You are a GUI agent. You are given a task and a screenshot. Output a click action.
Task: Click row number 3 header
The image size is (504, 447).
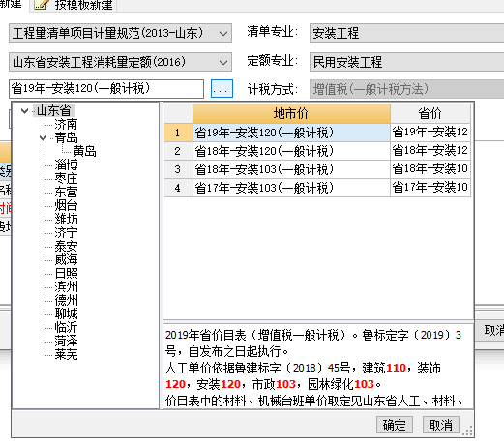(x=178, y=169)
